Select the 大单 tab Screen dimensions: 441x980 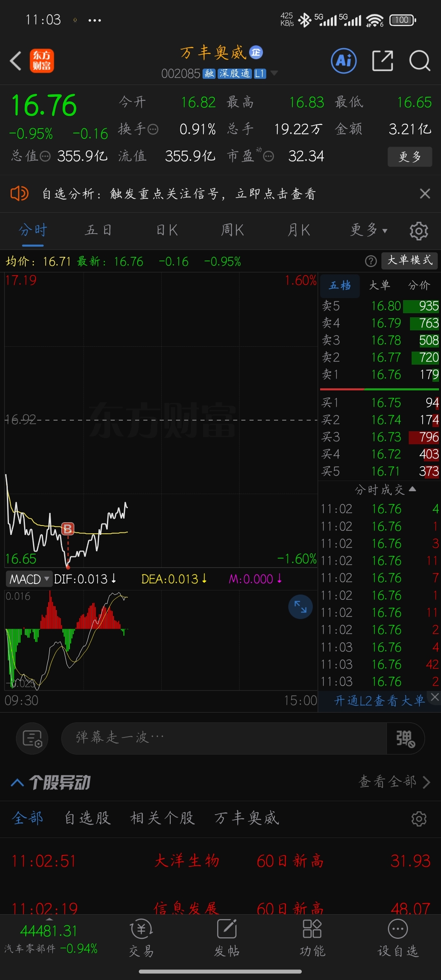tap(379, 285)
